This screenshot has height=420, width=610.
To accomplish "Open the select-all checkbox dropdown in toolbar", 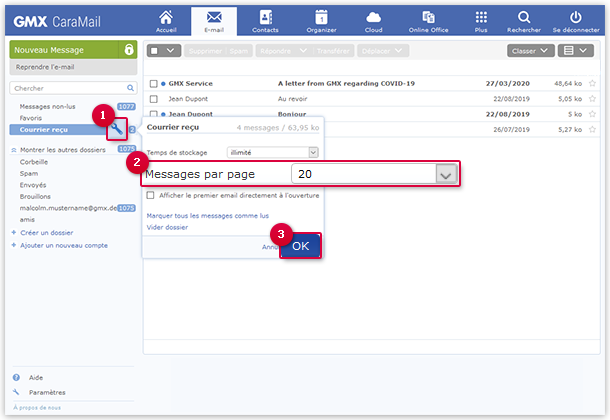I will pyautogui.click(x=164, y=51).
